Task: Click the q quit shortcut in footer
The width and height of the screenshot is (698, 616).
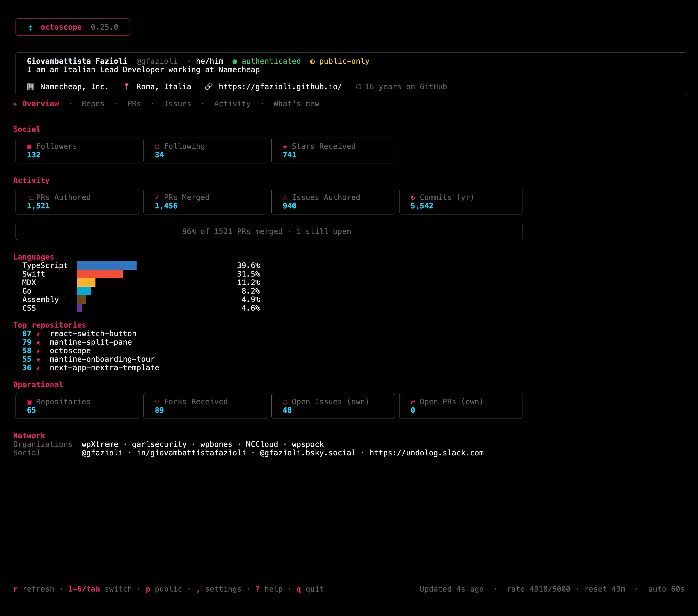Action: 310,589
